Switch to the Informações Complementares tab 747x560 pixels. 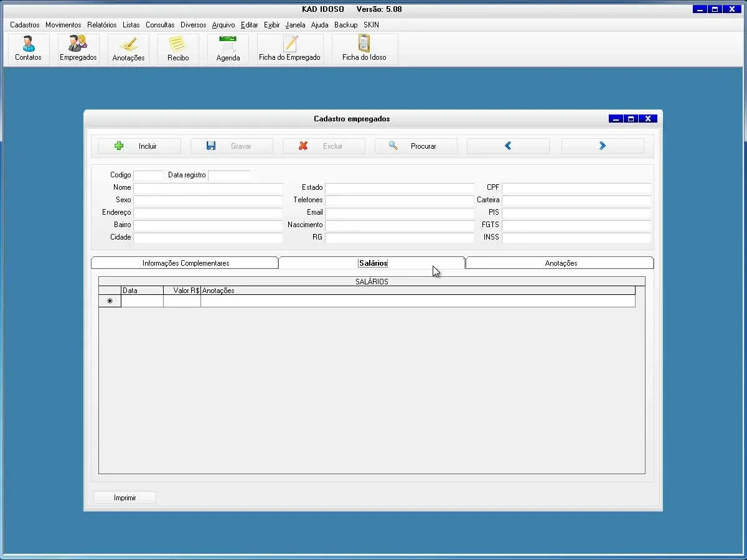click(x=186, y=263)
